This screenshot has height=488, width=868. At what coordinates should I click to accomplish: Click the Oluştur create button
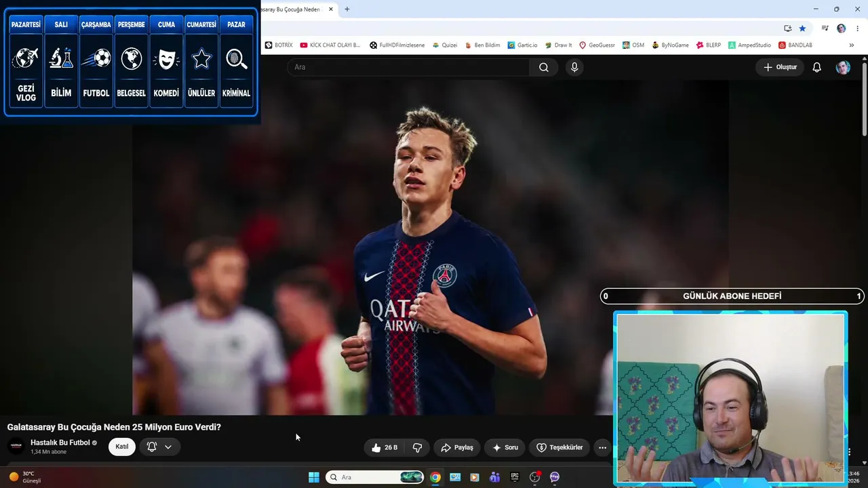click(780, 67)
